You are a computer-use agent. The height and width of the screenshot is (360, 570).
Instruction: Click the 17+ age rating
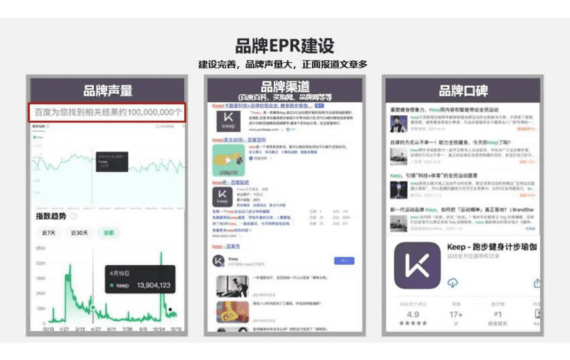[x=456, y=314]
